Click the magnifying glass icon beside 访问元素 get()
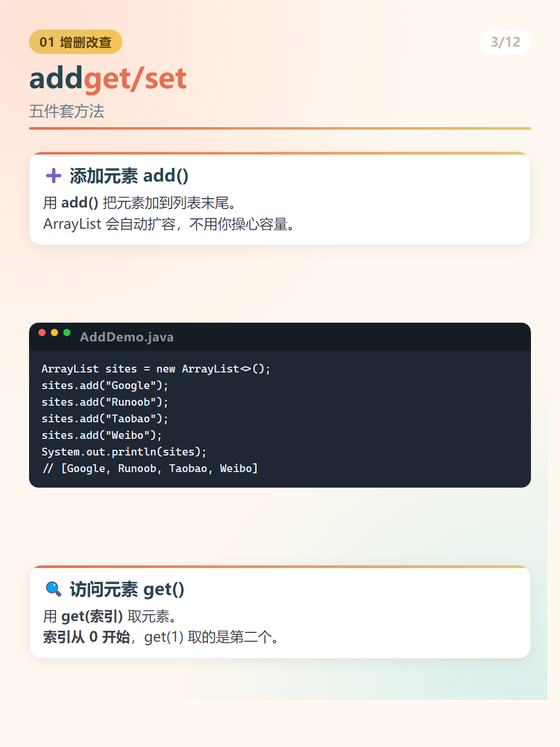560x747 pixels. click(53, 589)
